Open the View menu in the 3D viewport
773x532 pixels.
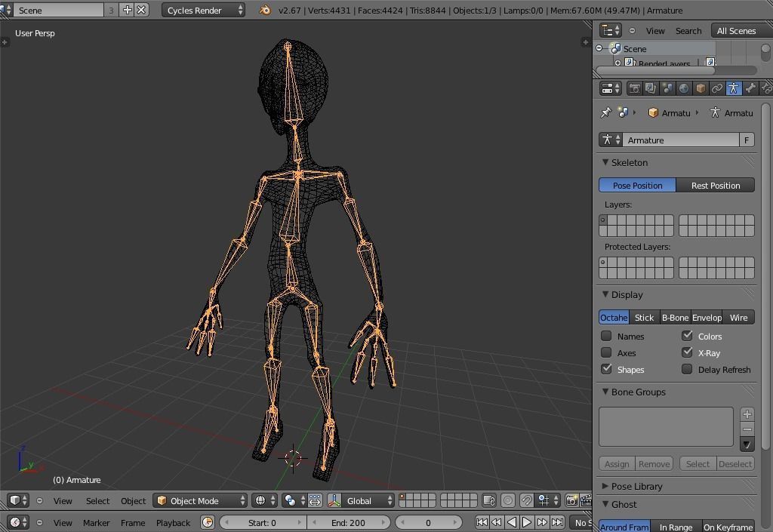[63, 500]
